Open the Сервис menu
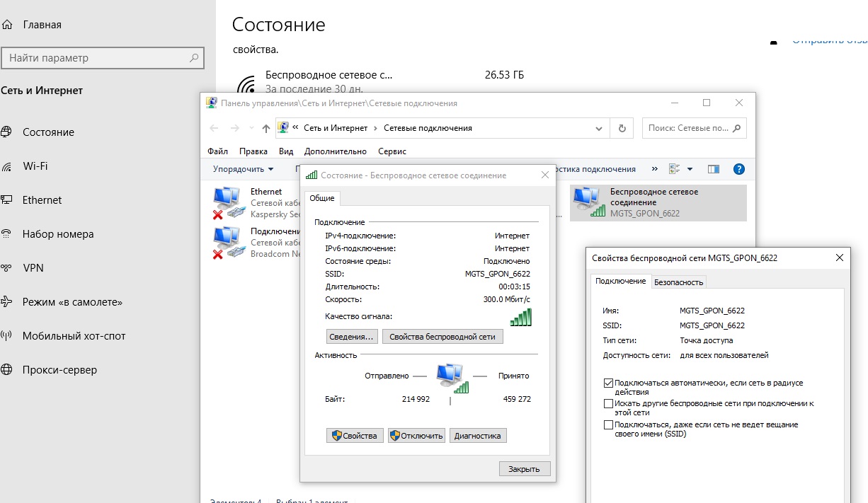868x503 pixels. coord(392,151)
